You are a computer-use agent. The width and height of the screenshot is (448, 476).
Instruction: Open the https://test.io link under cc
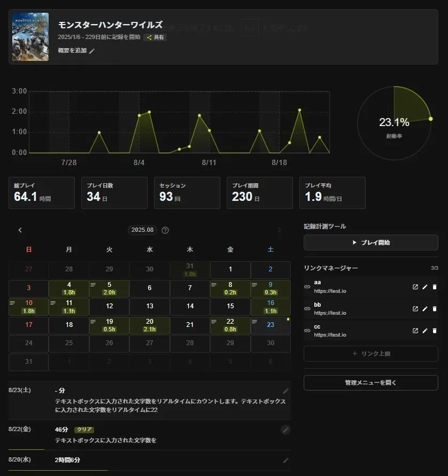[330, 335]
